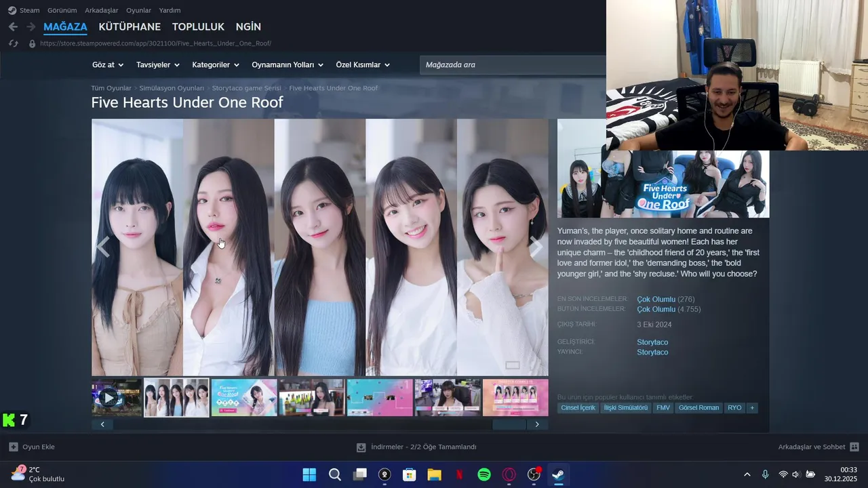Open Task View on the taskbar

[x=359, y=474]
